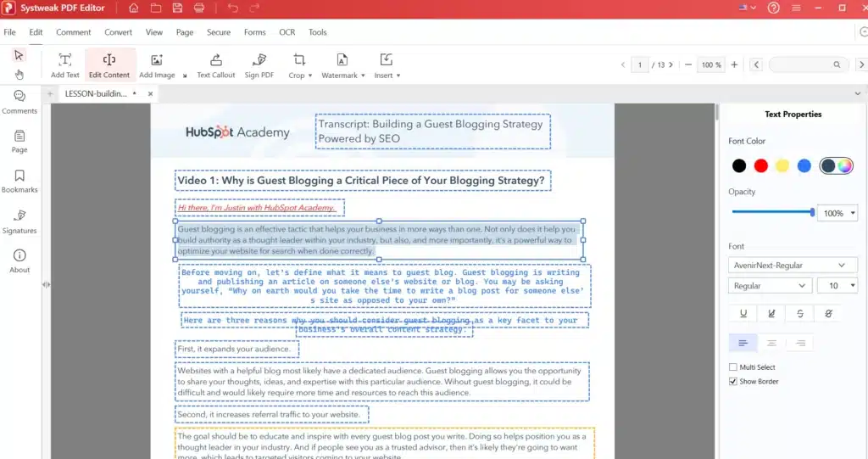
Task: Choose the Add Text tool
Action: [x=64, y=65]
